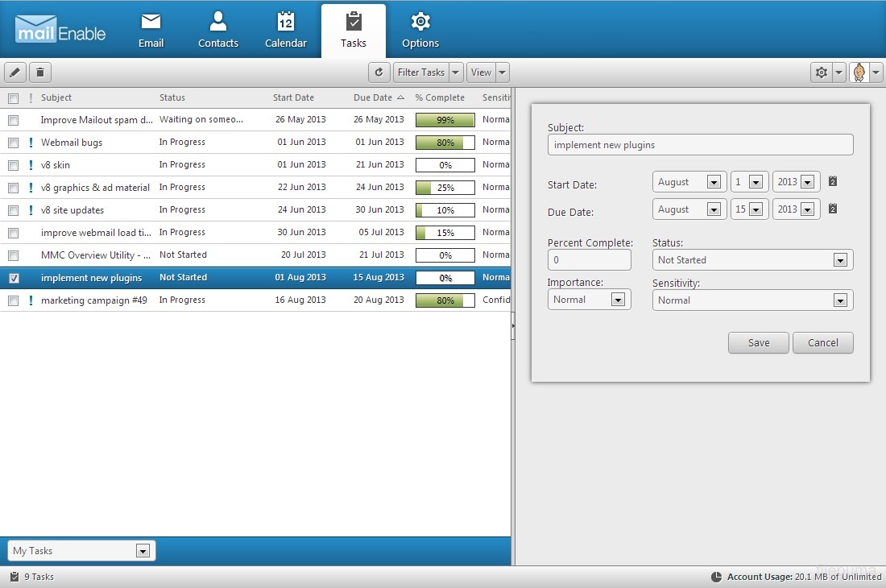
Task: Click the MailEnable logo
Action: coord(60,30)
